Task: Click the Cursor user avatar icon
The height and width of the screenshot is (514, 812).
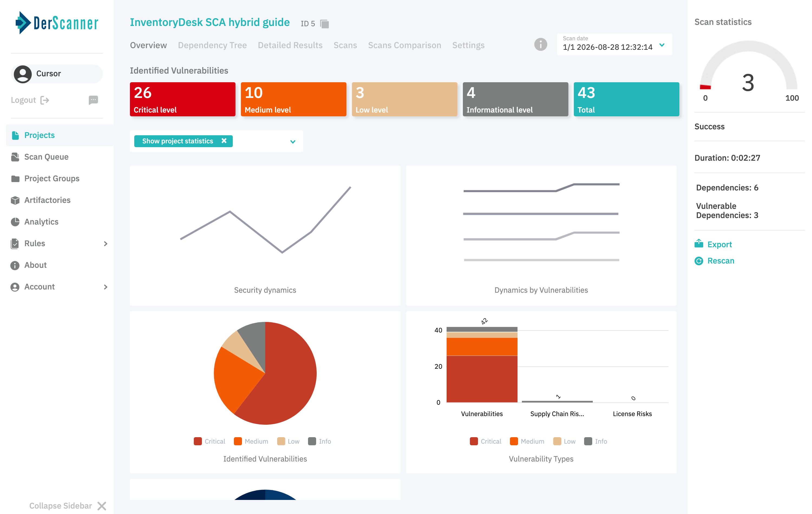Action: 22,74
